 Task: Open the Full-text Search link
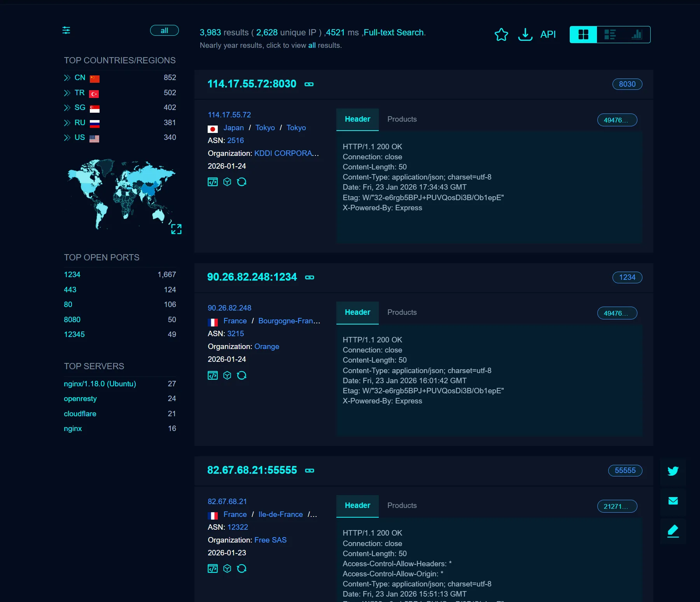394,33
